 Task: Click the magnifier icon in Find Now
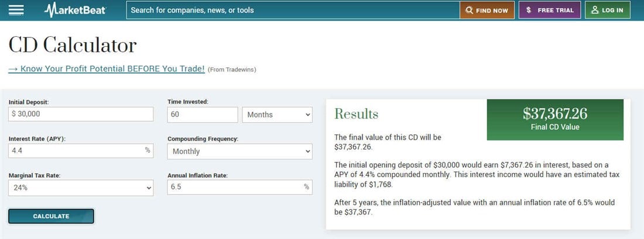click(x=470, y=11)
